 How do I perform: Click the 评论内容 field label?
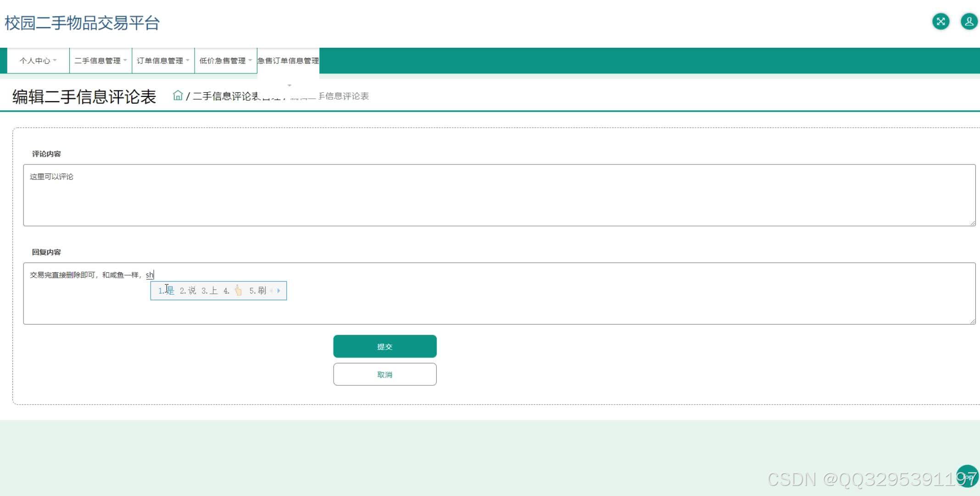coord(46,154)
